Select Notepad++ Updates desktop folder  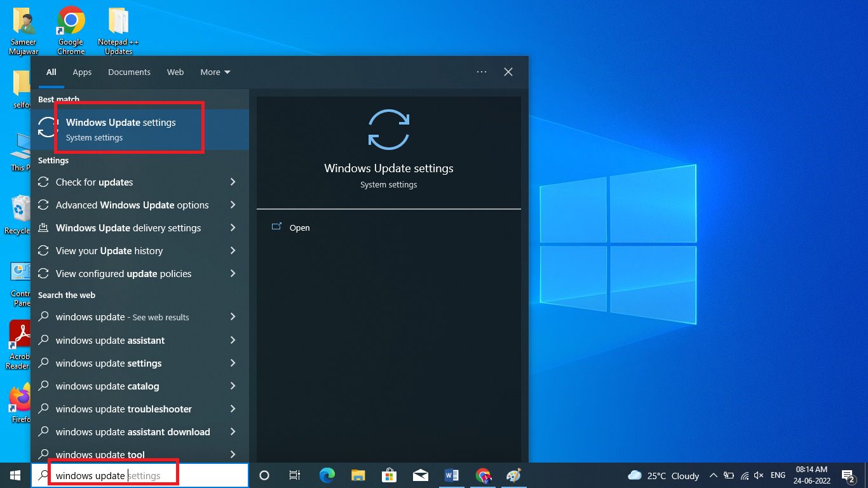coord(118,30)
